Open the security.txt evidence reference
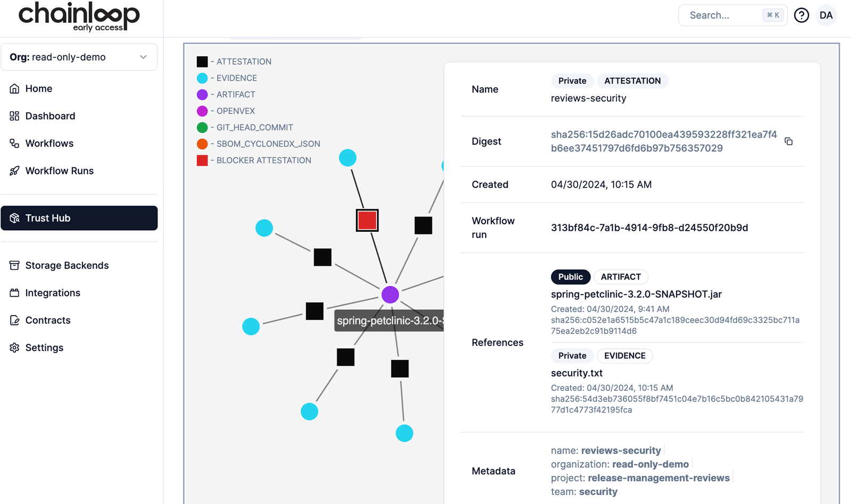 coord(577,373)
